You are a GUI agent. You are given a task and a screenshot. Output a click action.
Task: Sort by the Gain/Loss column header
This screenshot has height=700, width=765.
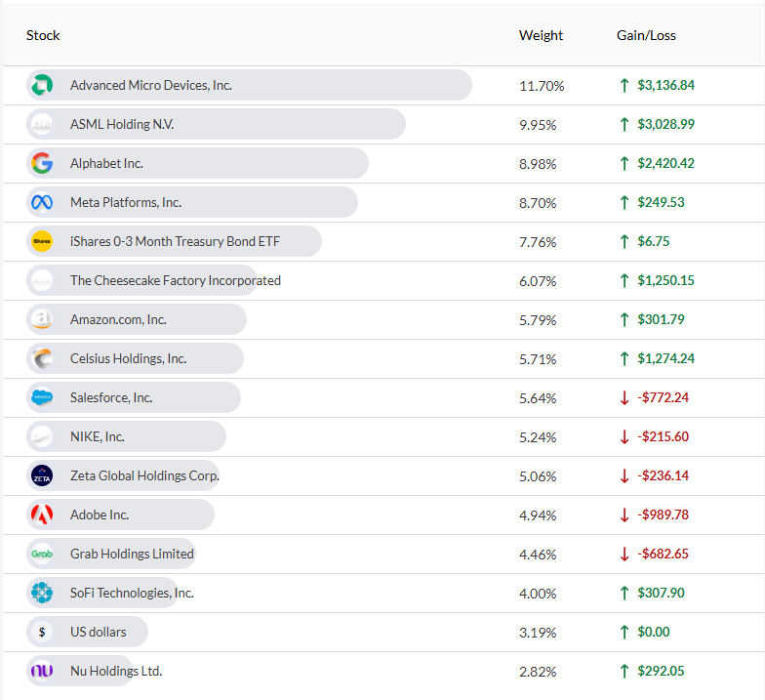pos(646,35)
